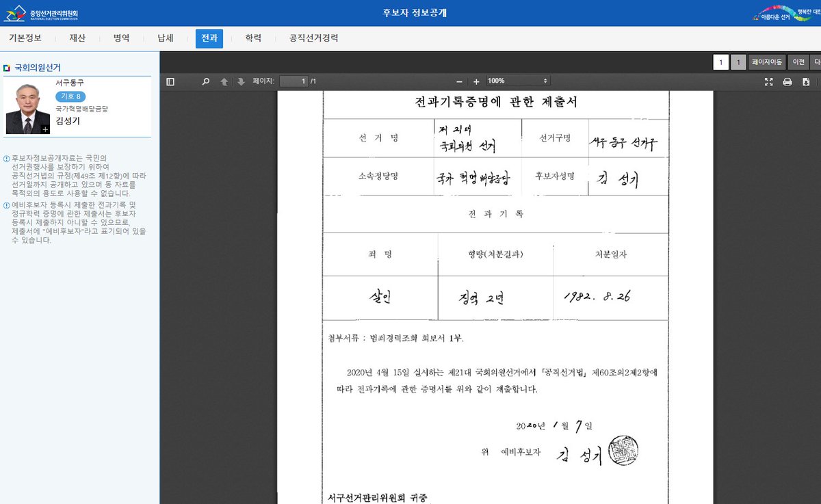Open the find-in-document search tool
821x504 pixels.
pos(205,81)
